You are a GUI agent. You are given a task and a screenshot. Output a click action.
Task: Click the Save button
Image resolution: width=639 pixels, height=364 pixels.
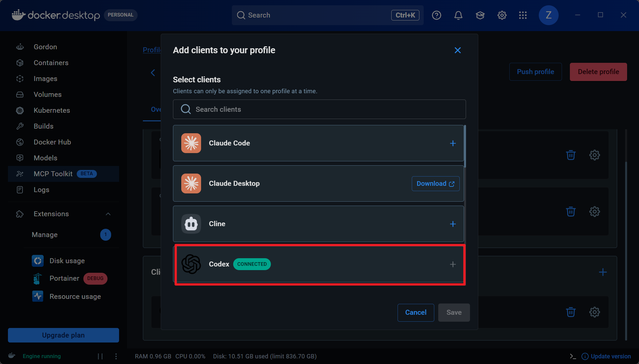pyautogui.click(x=454, y=312)
